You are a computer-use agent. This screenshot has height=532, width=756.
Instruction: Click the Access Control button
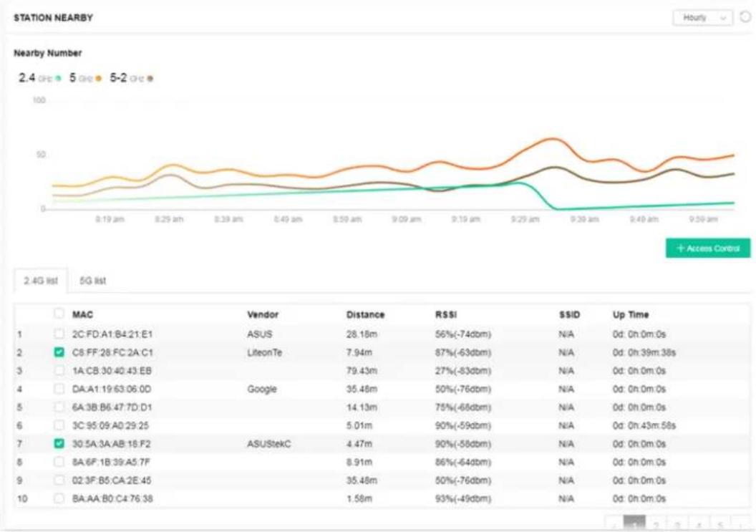tap(708, 248)
